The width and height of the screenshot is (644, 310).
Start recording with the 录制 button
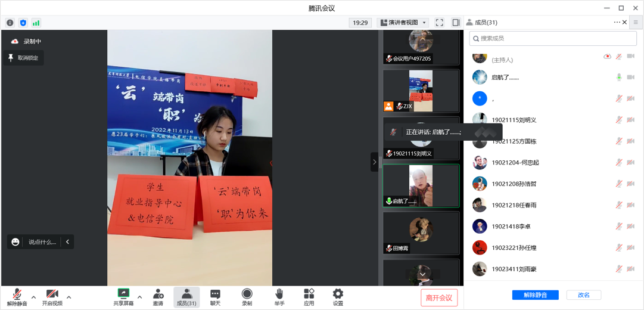coord(247,294)
